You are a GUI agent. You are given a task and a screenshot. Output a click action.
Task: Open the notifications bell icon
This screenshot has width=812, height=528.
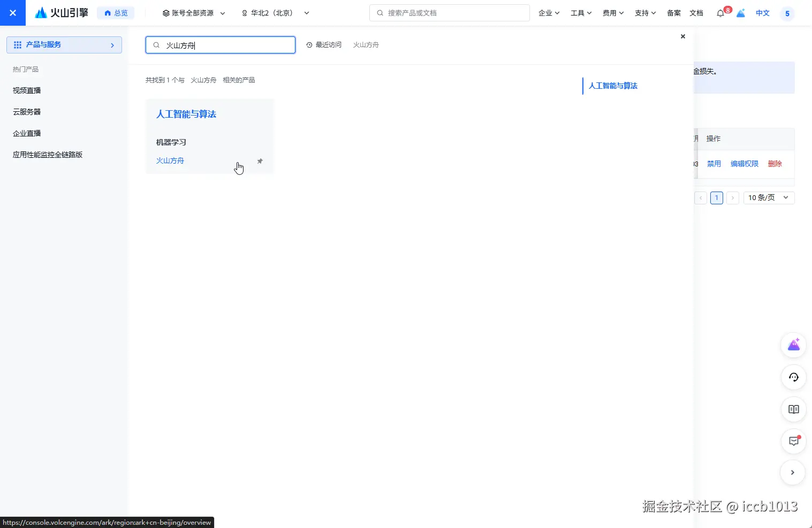pos(719,13)
